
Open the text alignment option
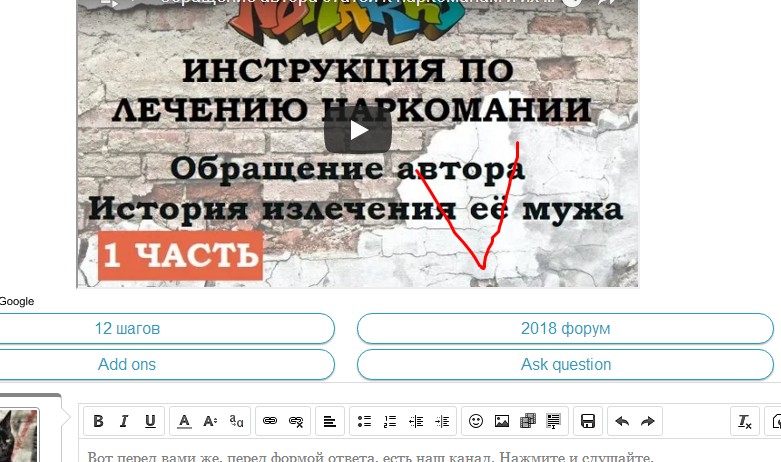(330, 421)
